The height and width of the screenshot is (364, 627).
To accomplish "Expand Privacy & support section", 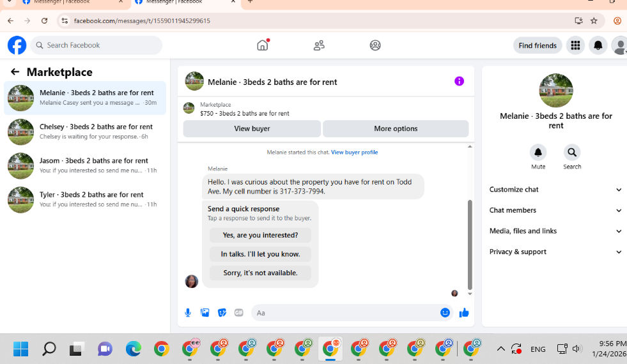I will click(555, 252).
